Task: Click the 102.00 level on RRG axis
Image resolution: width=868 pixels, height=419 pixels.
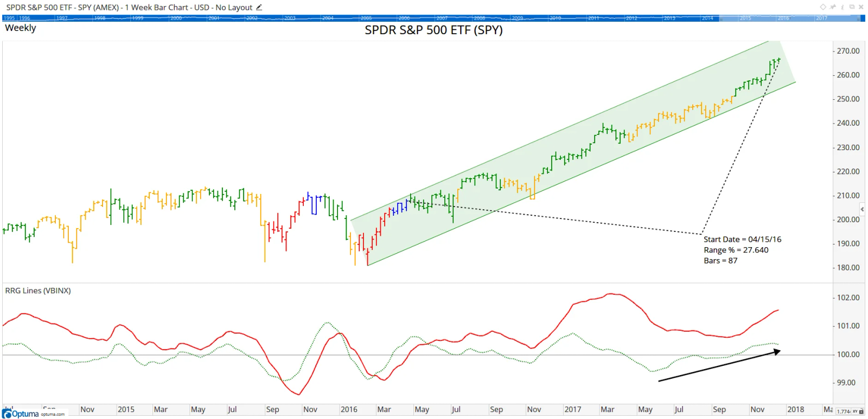Action: (848, 298)
